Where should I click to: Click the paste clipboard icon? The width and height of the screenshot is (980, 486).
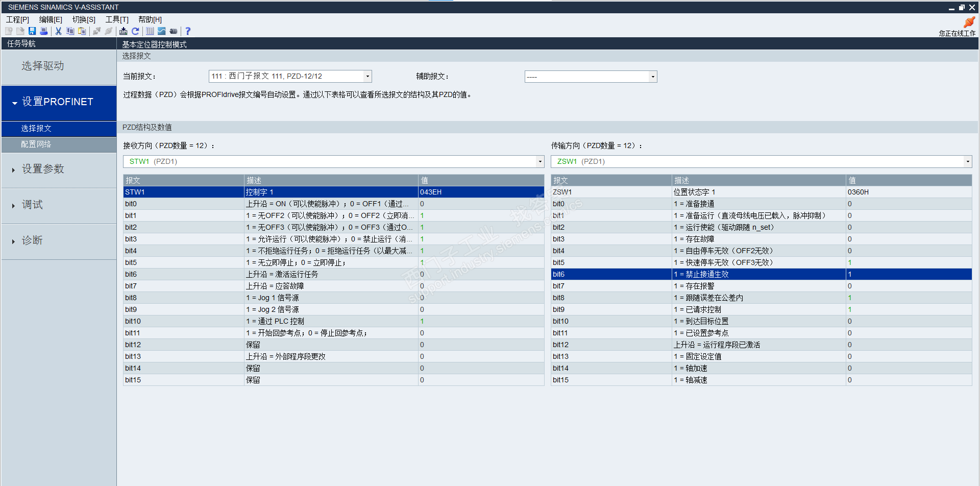82,31
